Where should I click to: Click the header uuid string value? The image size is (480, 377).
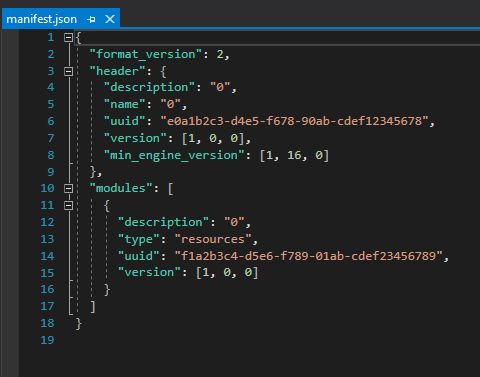coord(294,121)
